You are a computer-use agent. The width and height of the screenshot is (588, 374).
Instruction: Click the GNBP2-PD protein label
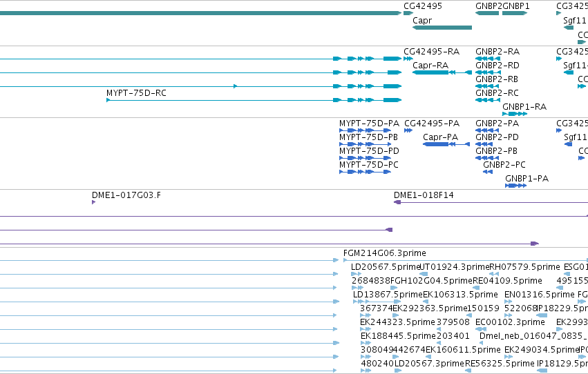pyautogui.click(x=497, y=137)
